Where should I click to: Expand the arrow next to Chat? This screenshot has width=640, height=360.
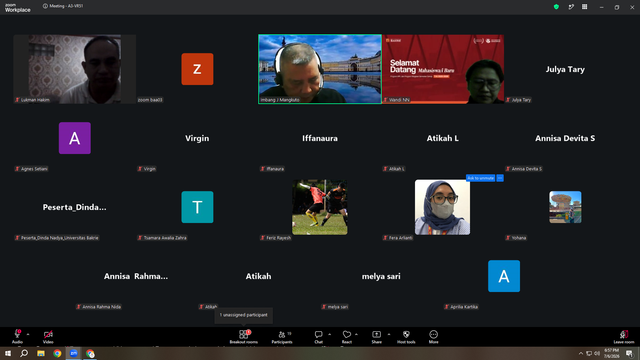click(329, 334)
